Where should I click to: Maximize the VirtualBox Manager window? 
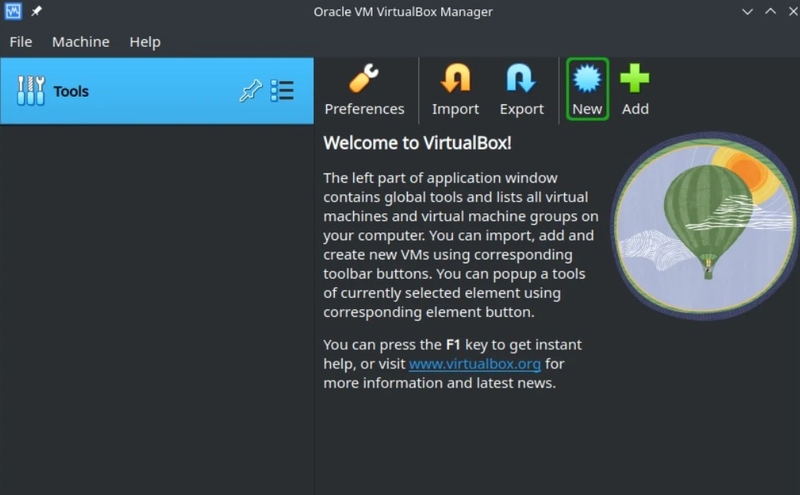pyautogui.click(x=770, y=11)
